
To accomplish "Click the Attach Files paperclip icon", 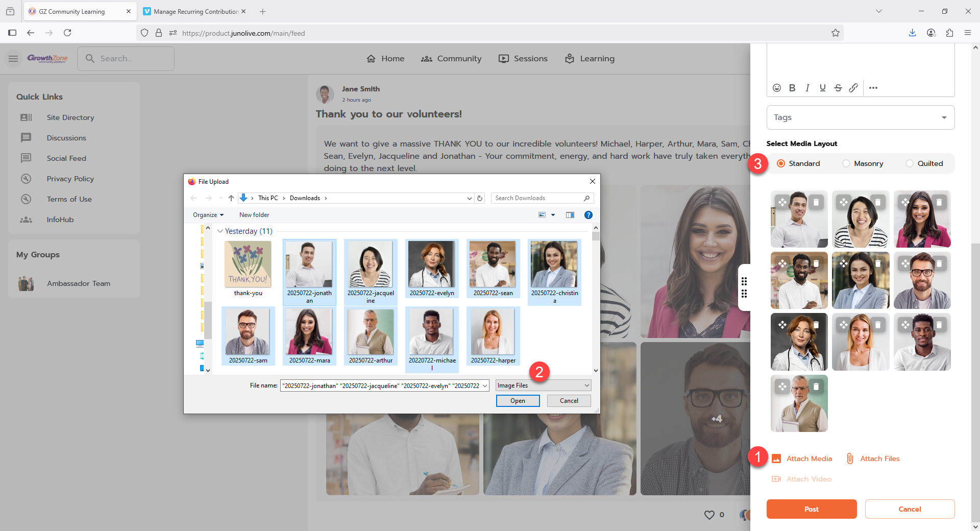I will coord(850,458).
